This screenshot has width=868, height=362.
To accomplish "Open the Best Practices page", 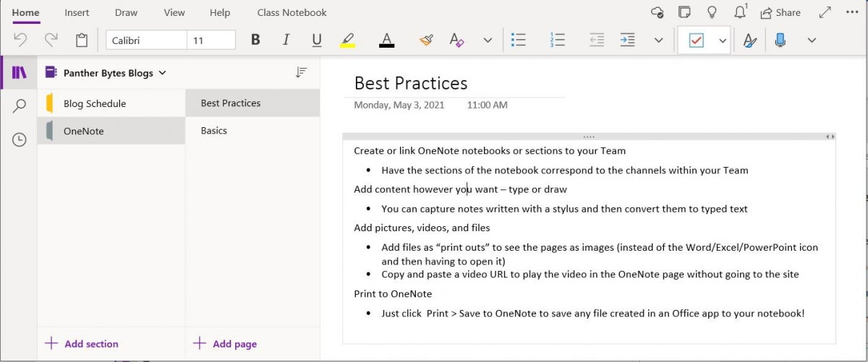I will 252,103.
